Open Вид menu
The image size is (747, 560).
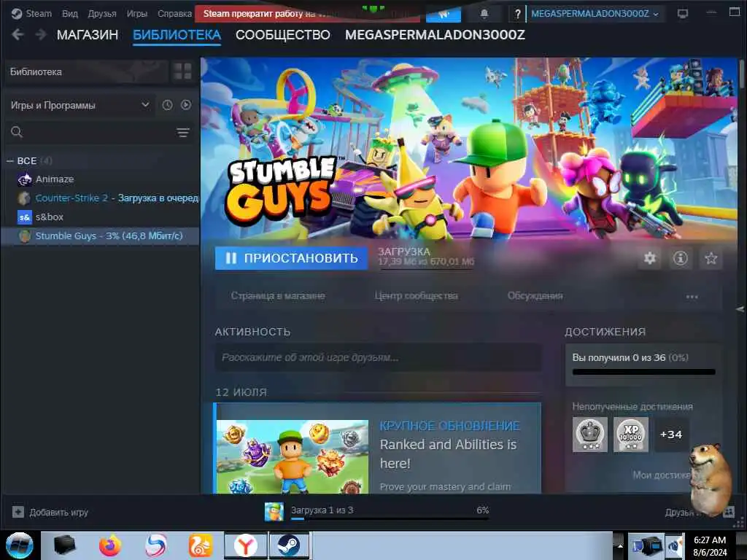click(70, 13)
